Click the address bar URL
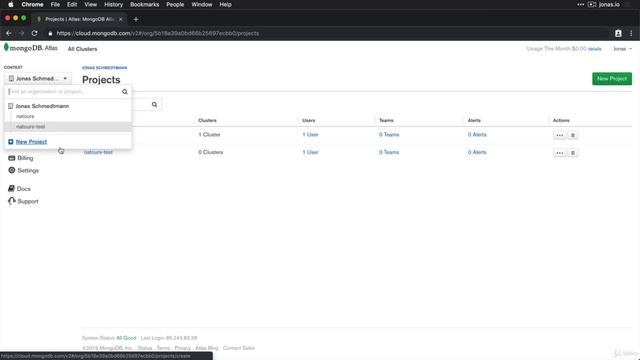 tap(158, 33)
